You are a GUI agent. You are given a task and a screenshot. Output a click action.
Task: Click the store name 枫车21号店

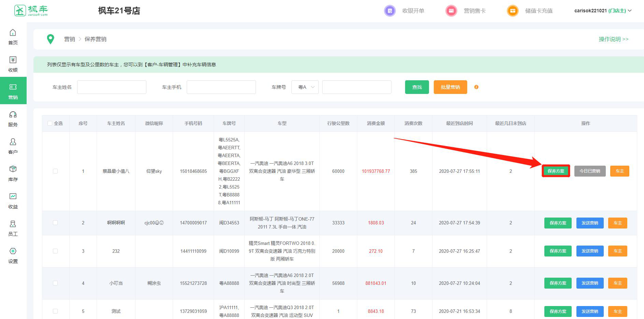pos(119,11)
